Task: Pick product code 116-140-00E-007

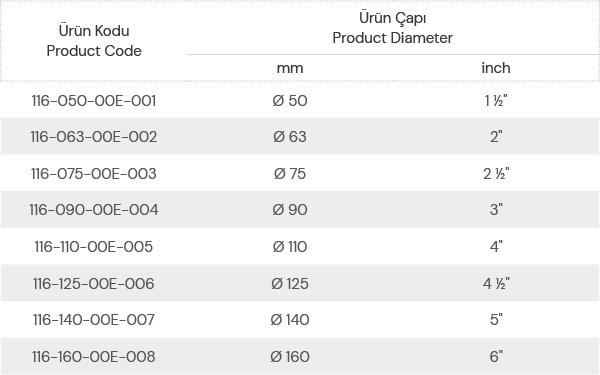Action: (94, 320)
